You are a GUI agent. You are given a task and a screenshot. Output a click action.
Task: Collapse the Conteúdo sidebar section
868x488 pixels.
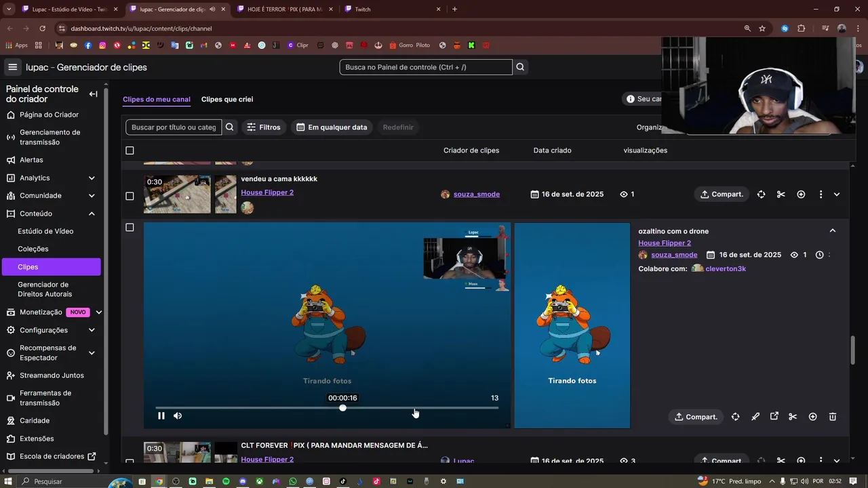click(92, 213)
